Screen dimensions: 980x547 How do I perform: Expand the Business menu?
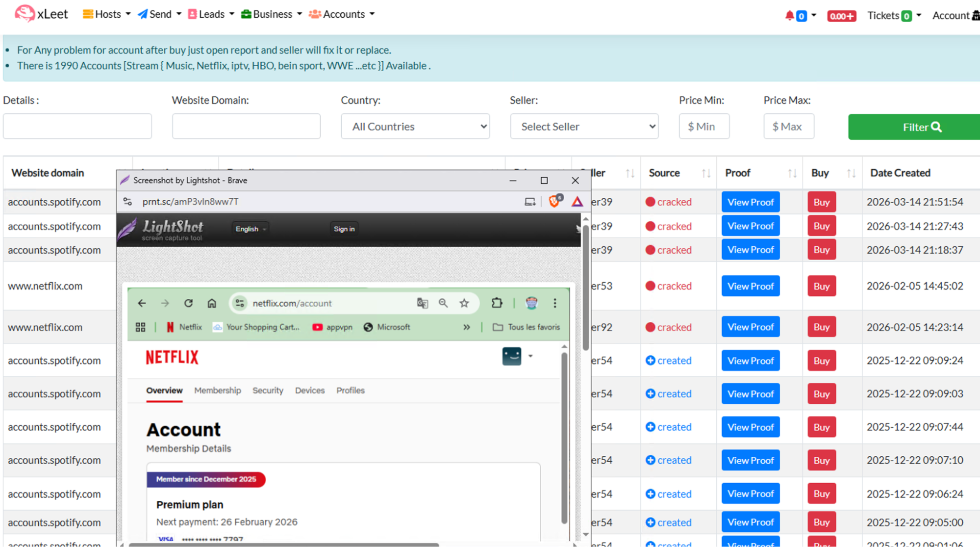pyautogui.click(x=271, y=14)
